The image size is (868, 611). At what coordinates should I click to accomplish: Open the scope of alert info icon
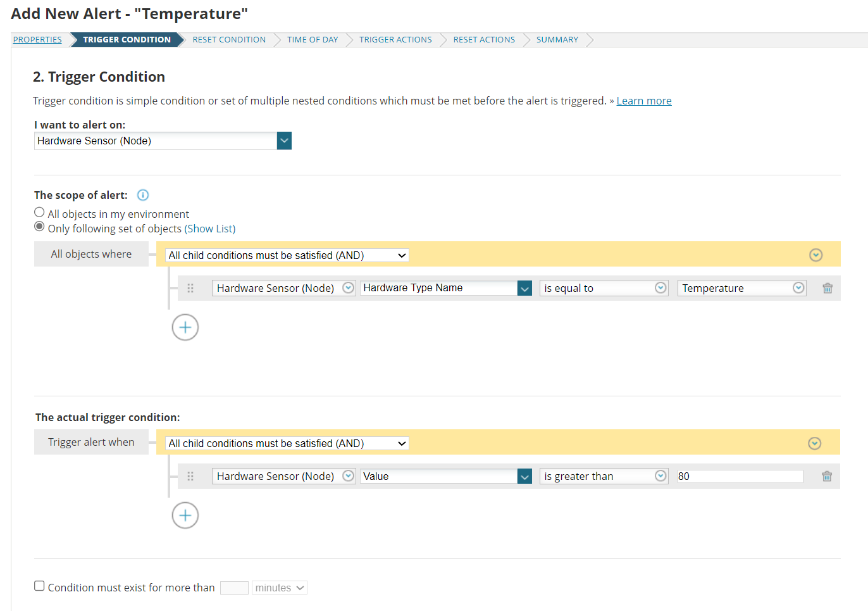pos(143,195)
